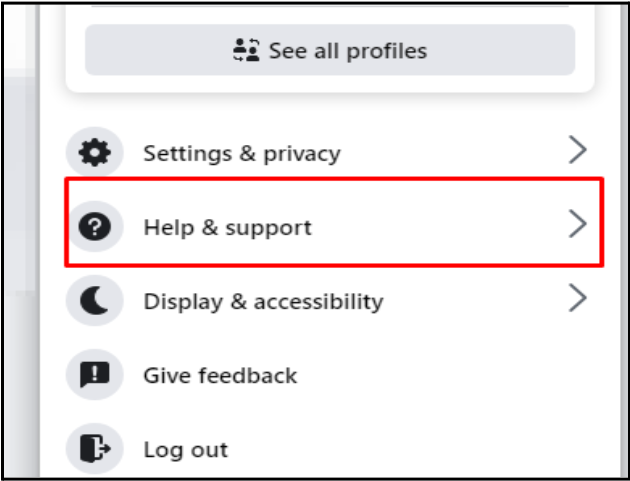Click the Help & support question mark icon
This screenshot has width=630, height=481.
click(96, 227)
